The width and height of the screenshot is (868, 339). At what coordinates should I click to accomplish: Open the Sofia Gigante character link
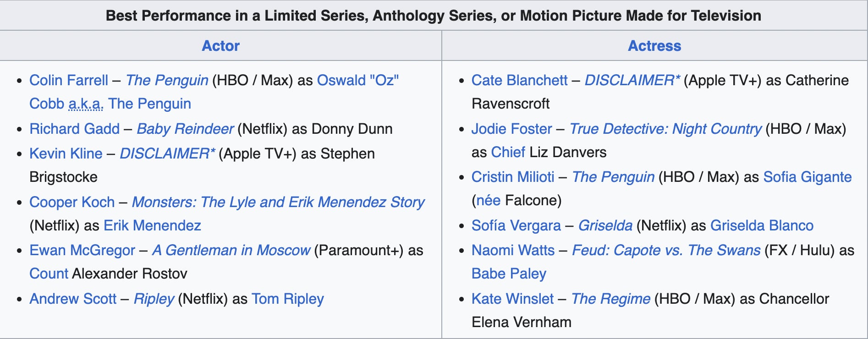click(807, 177)
